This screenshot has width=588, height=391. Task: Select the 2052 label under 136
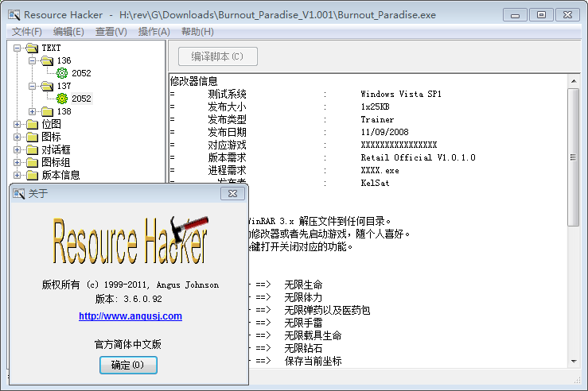[x=81, y=73]
